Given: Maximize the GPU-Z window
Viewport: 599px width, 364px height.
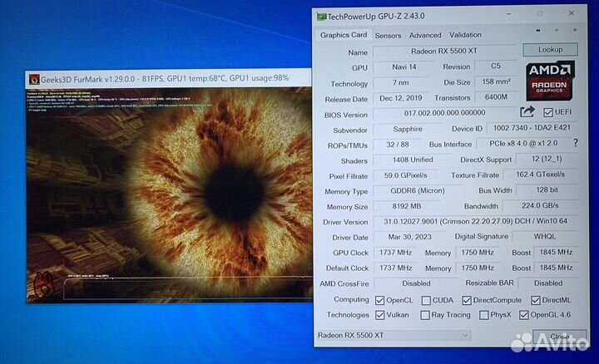Looking at the screenshot, I should click(x=539, y=14).
